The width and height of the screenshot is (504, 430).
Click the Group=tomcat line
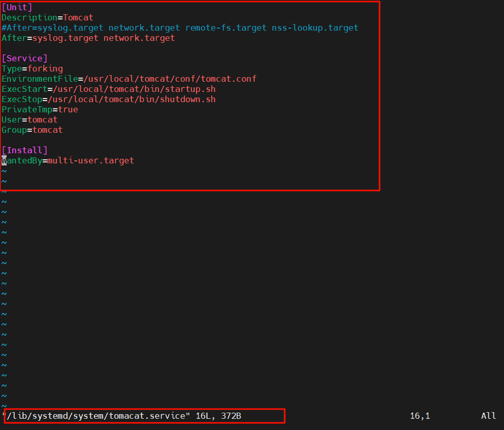[x=32, y=130]
